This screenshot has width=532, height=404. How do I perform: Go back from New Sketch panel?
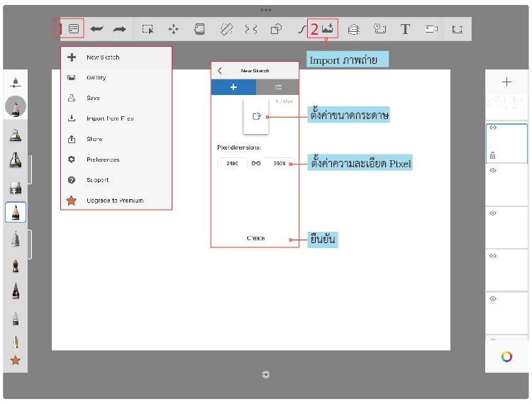tap(220, 70)
